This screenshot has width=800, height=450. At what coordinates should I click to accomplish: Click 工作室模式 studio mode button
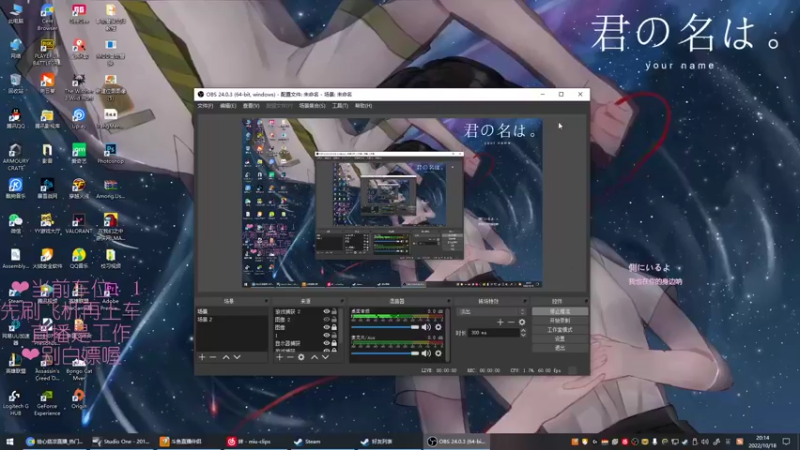pyautogui.click(x=560, y=330)
